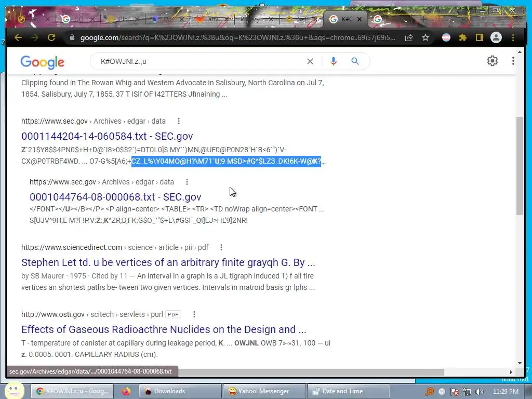Open Date and Time taskbar window
The width and height of the screenshot is (532, 399).
click(348, 391)
